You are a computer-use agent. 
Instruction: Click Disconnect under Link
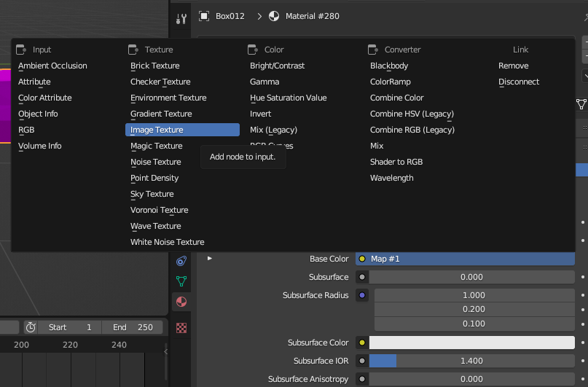[x=519, y=82]
